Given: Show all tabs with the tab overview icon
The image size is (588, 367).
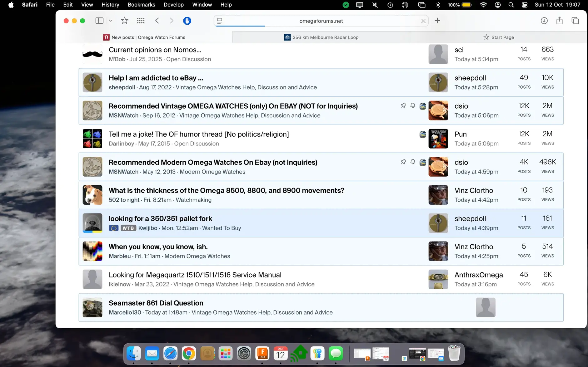Looking at the screenshot, I should pos(575,21).
